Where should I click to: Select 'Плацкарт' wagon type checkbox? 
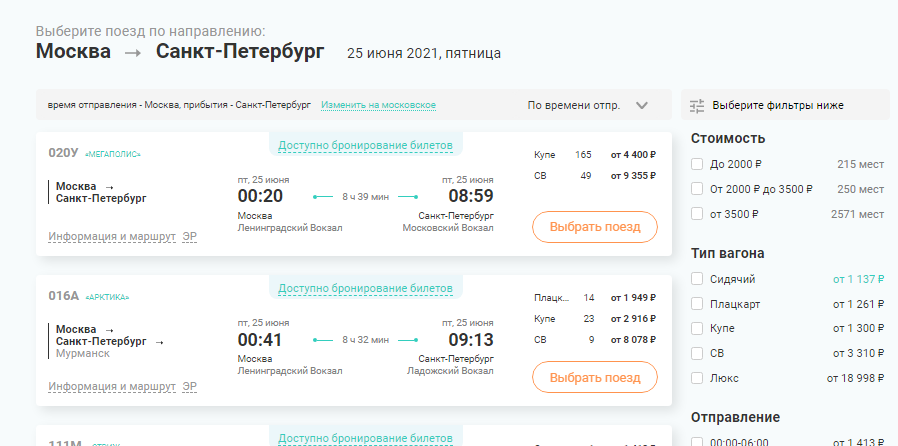tap(698, 304)
